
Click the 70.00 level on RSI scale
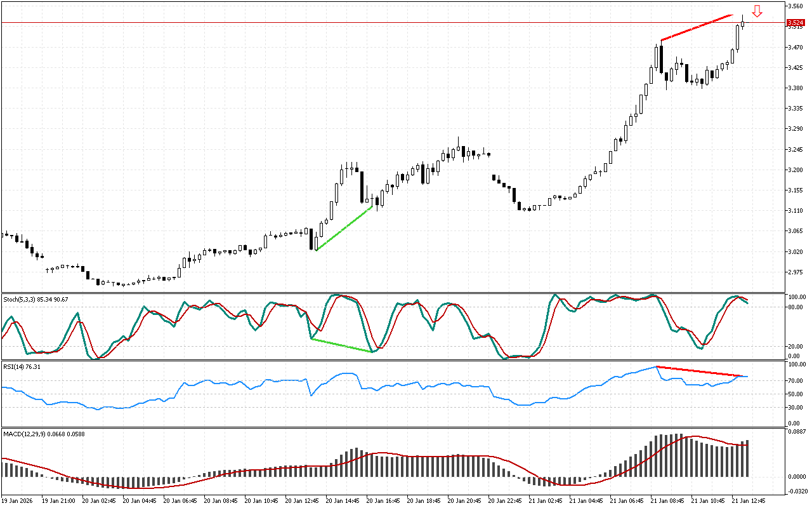pyautogui.click(x=796, y=380)
